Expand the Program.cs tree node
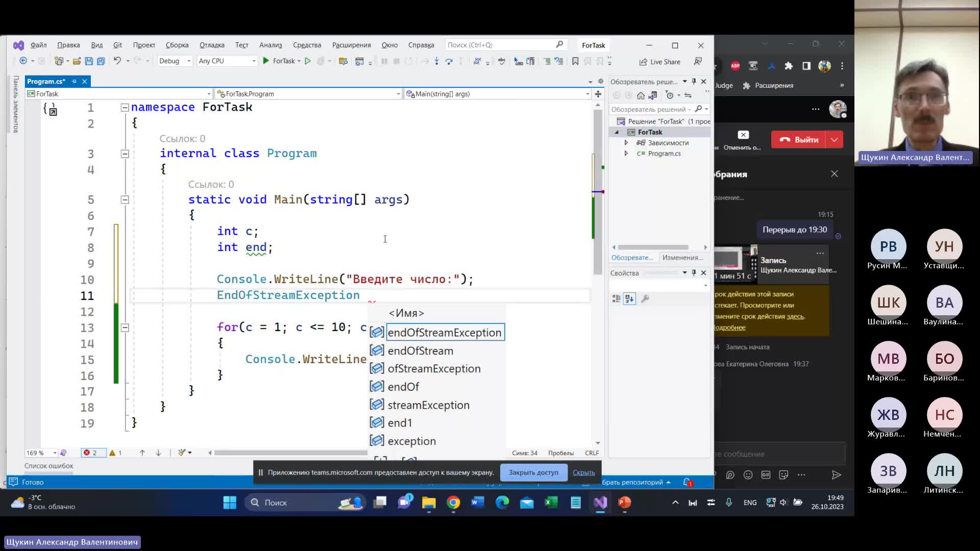The height and width of the screenshot is (551, 980). 626,154
